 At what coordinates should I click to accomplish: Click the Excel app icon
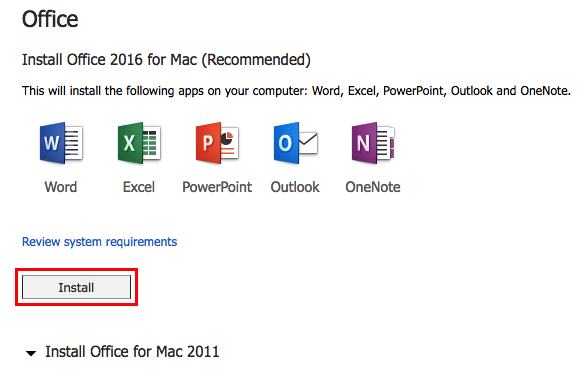[x=139, y=143]
